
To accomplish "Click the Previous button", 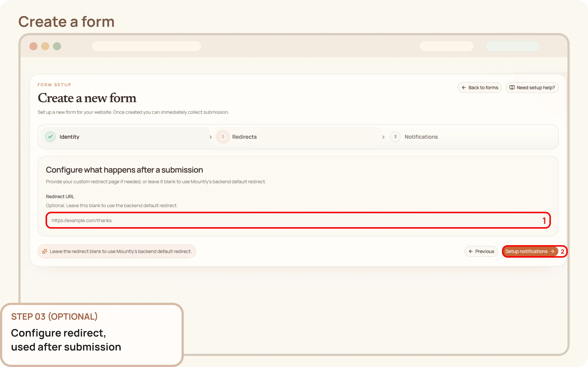I will 481,251.
